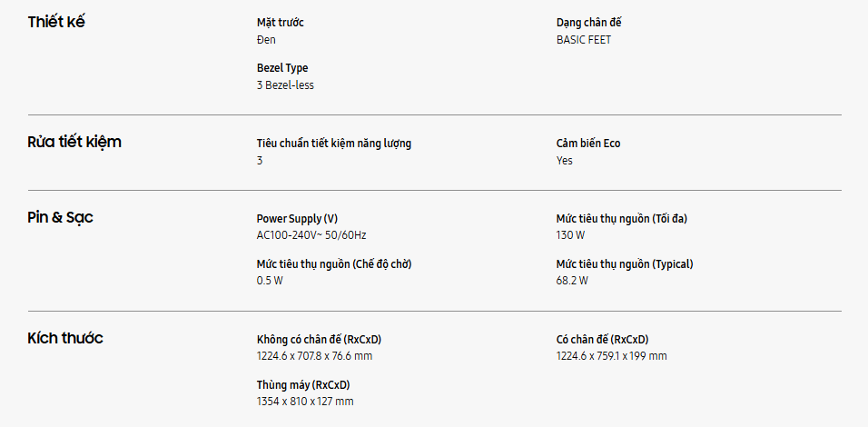Select the Yes value under Cảm biến Eco
This screenshot has width=868, height=427.
(565, 161)
